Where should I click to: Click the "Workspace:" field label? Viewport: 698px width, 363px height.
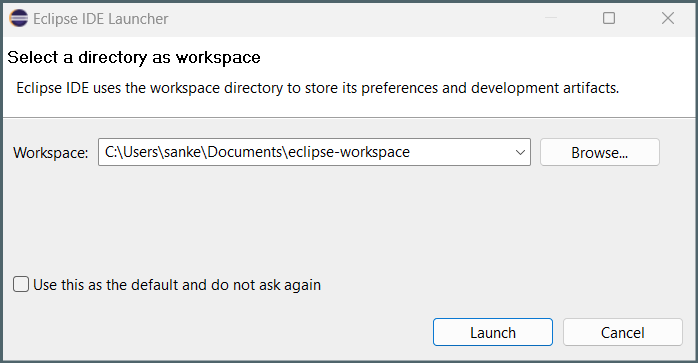pos(51,153)
